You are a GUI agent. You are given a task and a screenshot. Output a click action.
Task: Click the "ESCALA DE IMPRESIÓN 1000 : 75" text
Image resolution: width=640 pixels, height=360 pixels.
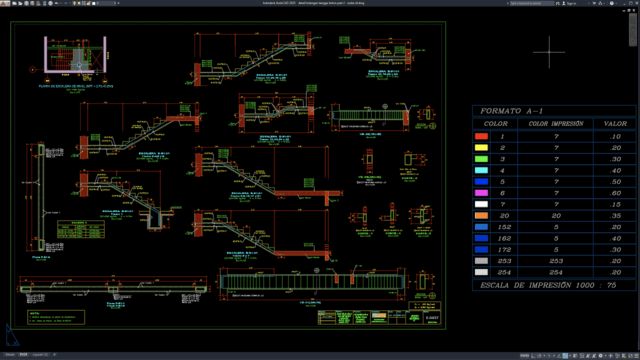(548, 285)
